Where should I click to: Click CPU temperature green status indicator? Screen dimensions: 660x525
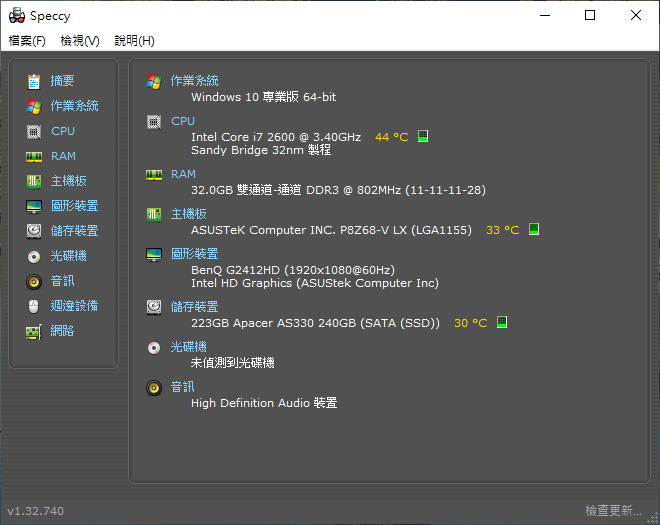(423, 136)
